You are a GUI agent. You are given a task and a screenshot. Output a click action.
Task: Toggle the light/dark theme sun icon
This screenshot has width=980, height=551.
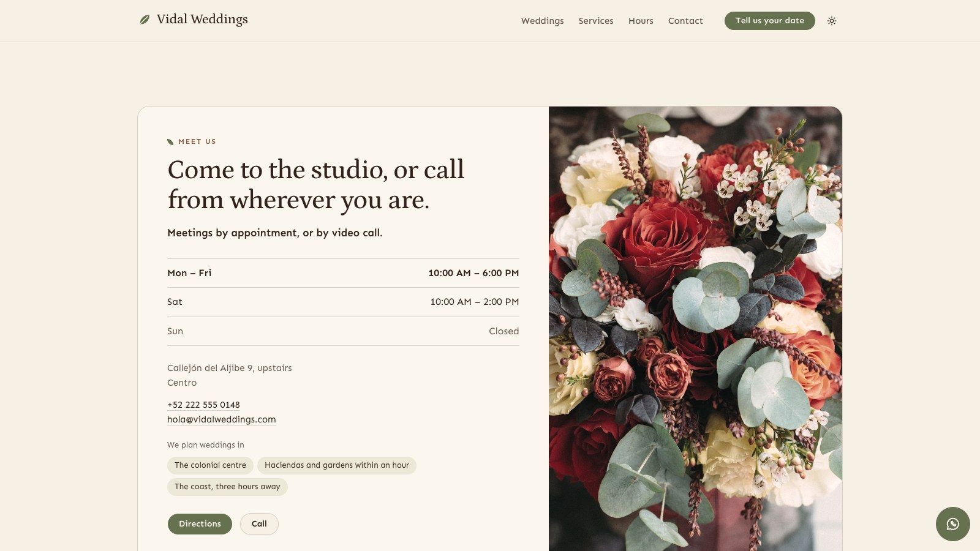coord(832,21)
